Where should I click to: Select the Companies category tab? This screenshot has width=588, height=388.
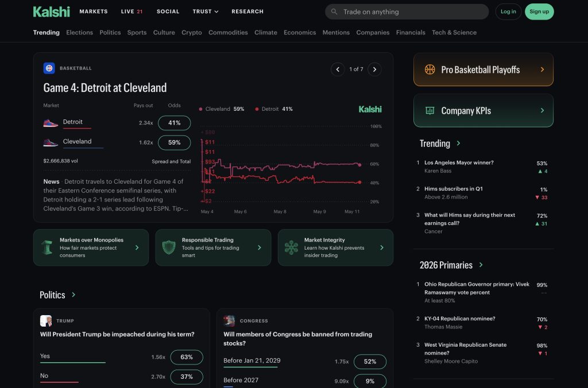tap(373, 33)
